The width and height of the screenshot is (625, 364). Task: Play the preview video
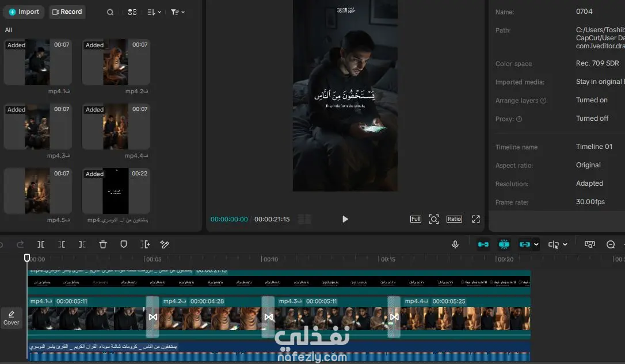click(x=345, y=219)
